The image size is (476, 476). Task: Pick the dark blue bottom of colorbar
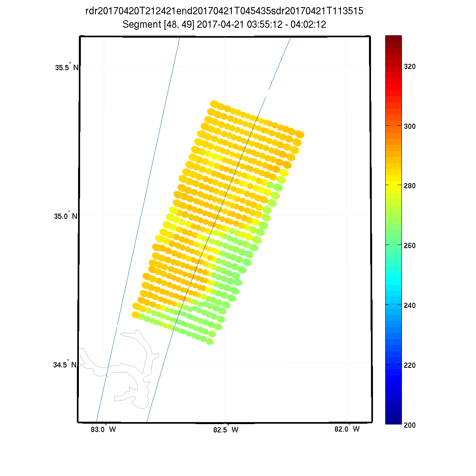[393, 420]
